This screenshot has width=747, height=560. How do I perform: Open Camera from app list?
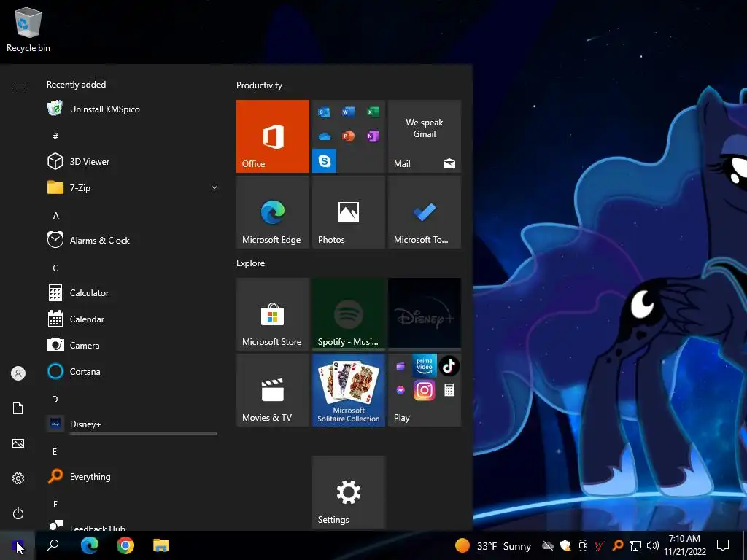[133, 345]
